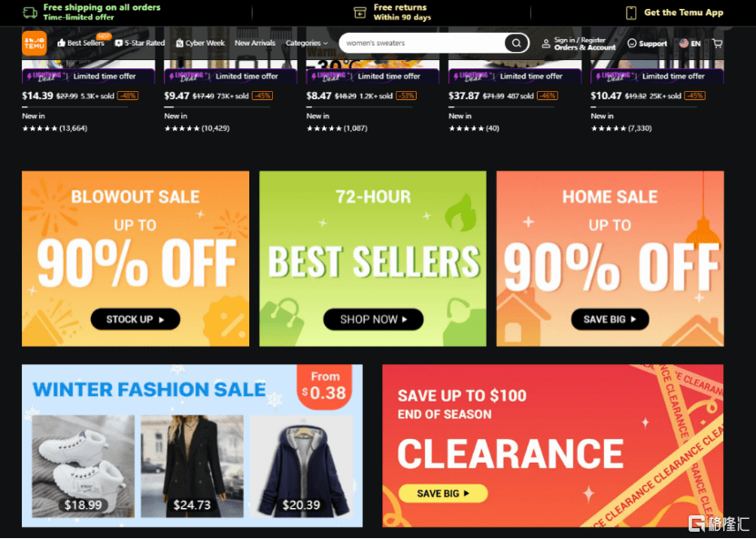The image size is (756, 539).
Task: Click the STOCK UP button
Action: 136,320
